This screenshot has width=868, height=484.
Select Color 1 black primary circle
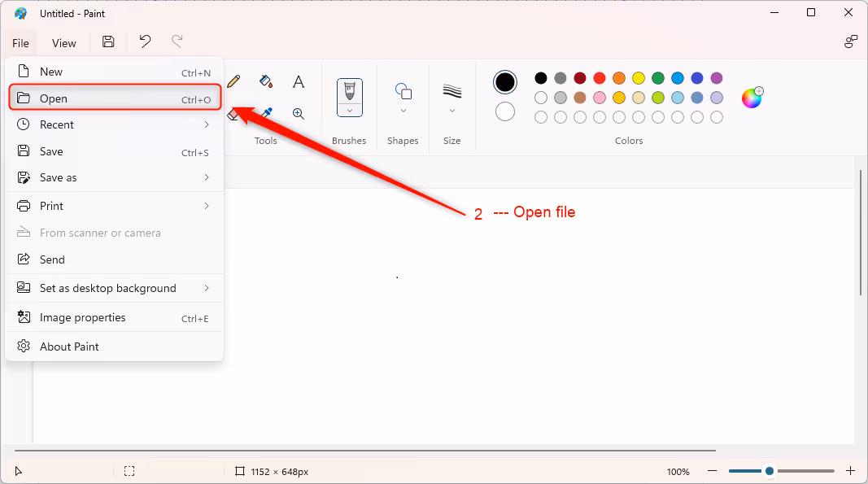(x=505, y=82)
